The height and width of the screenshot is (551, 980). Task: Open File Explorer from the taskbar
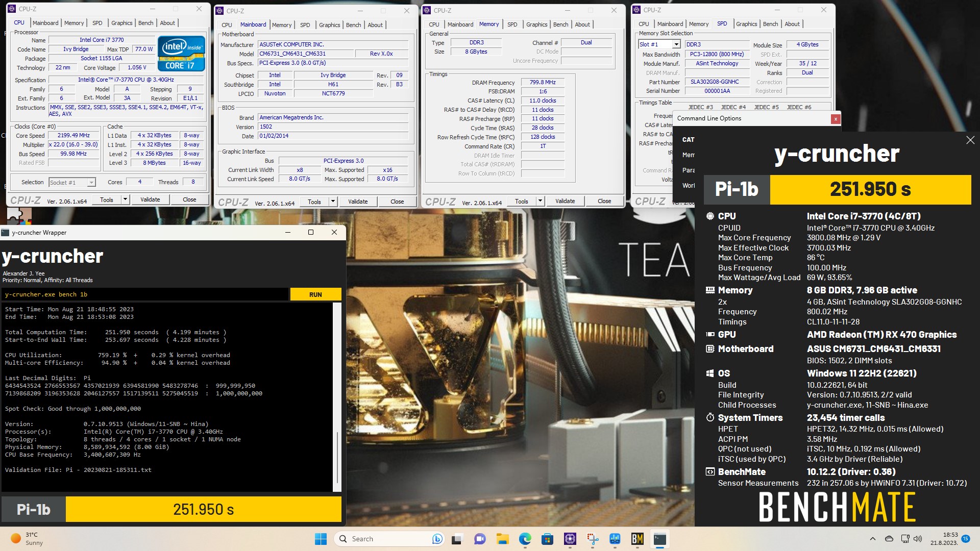502,539
